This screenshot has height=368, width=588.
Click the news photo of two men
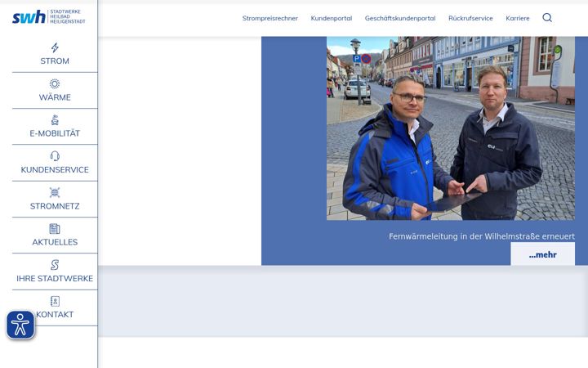click(x=450, y=128)
